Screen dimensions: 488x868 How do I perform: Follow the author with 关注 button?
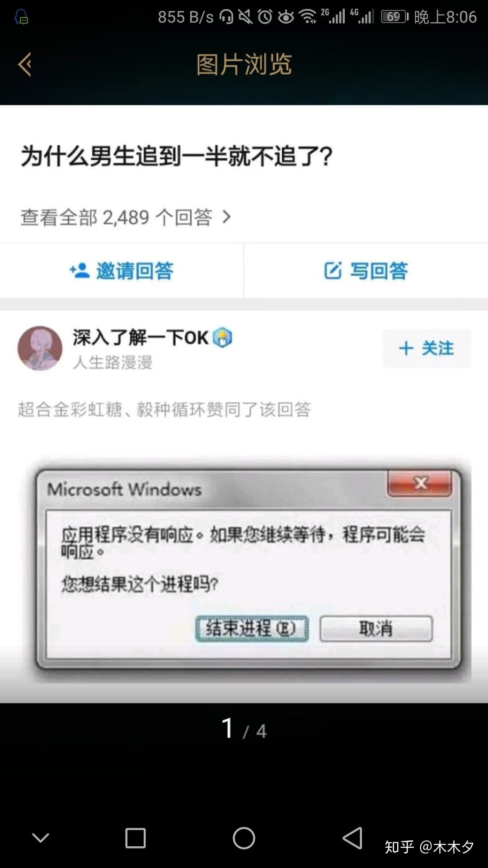(427, 348)
